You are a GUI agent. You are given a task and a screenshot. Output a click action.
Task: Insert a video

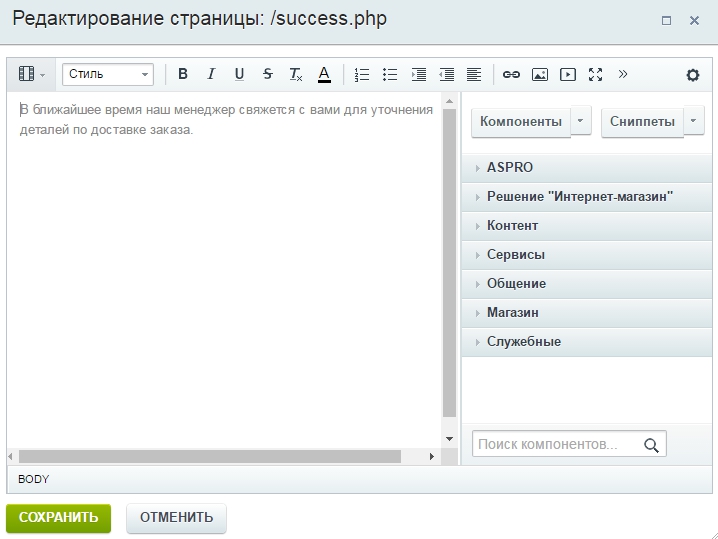(x=568, y=74)
